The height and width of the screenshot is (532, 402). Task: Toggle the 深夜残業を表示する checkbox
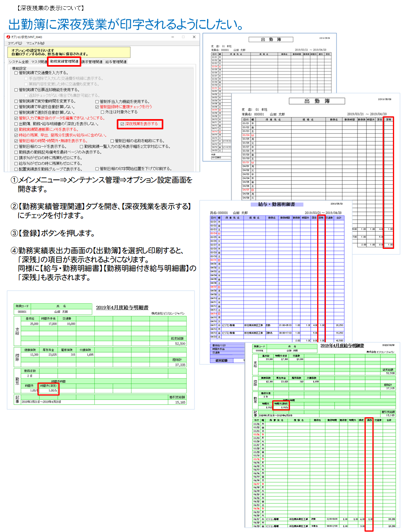(x=122, y=124)
